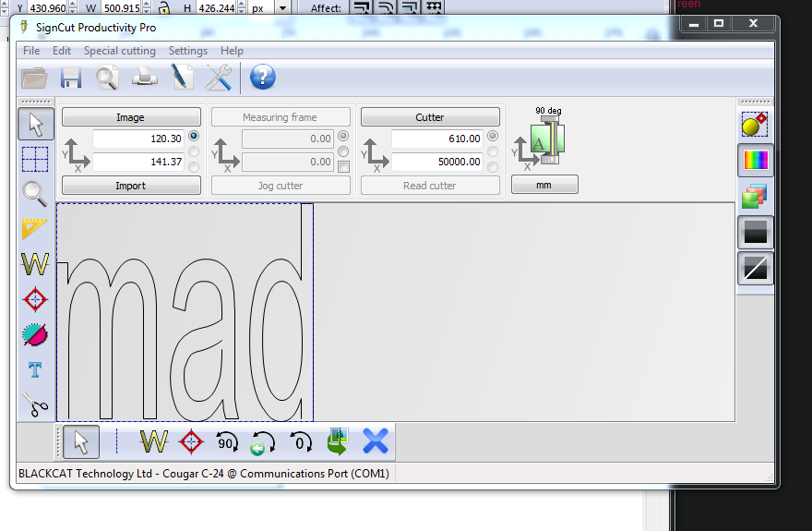Image resolution: width=812 pixels, height=531 pixels.
Task: Click the rainbow color spectrum swatch
Action: click(x=756, y=160)
